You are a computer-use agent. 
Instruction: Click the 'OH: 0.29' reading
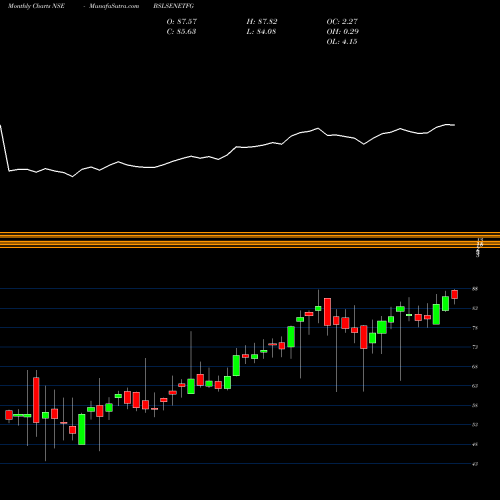pyautogui.click(x=343, y=32)
